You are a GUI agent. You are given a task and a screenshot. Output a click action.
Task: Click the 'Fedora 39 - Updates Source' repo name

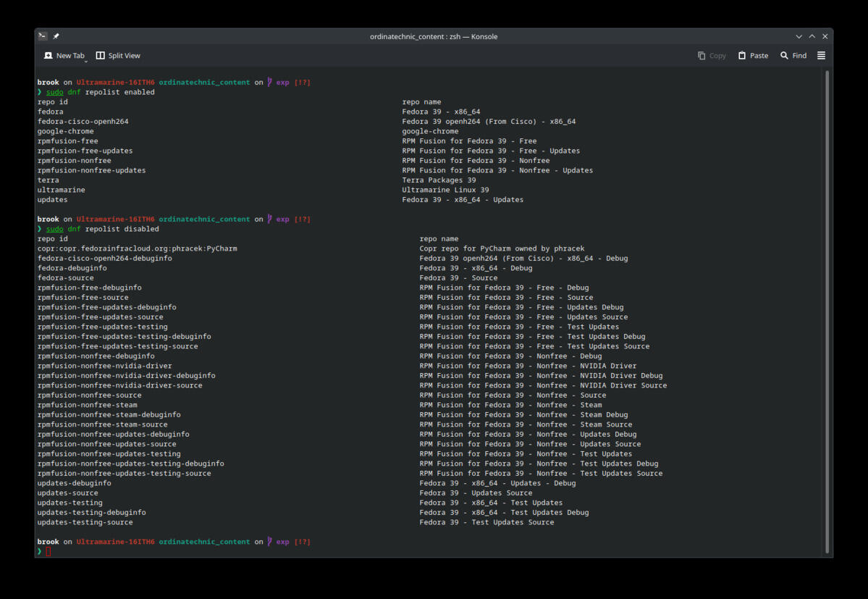(x=476, y=493)
